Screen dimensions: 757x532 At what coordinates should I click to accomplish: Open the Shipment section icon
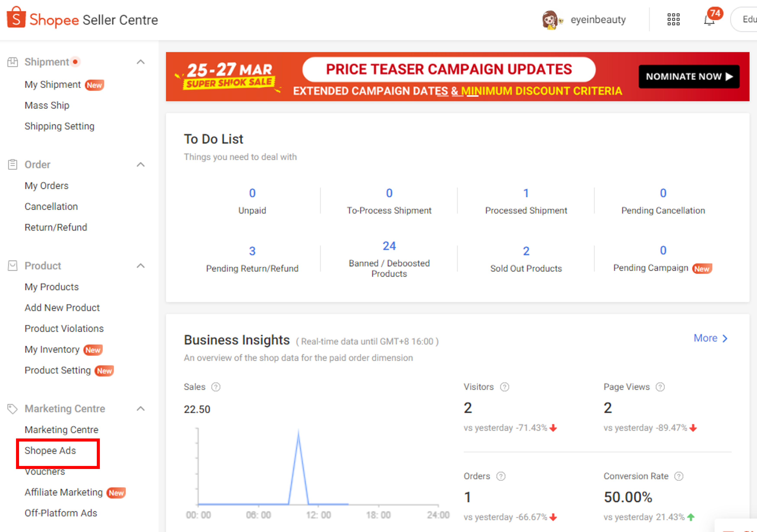[13, 62]
